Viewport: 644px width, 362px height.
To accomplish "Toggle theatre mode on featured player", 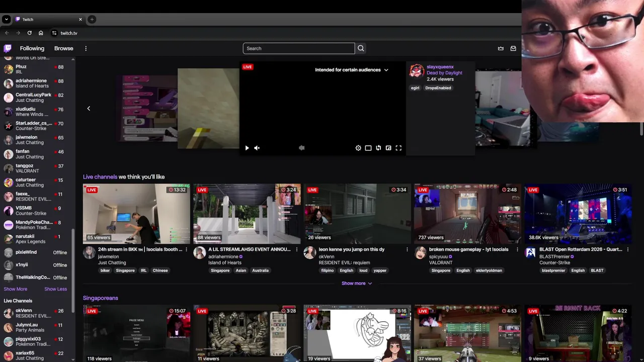I will [368, 148].
